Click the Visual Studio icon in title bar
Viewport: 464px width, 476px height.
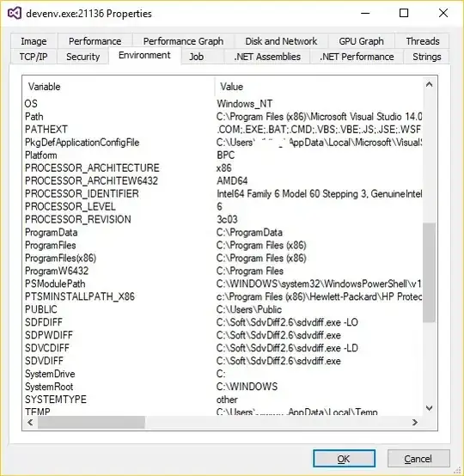[15, 14]
